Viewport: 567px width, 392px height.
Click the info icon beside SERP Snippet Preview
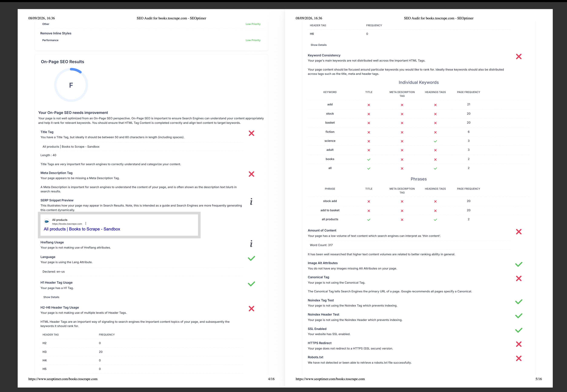[x=251, y=202]
